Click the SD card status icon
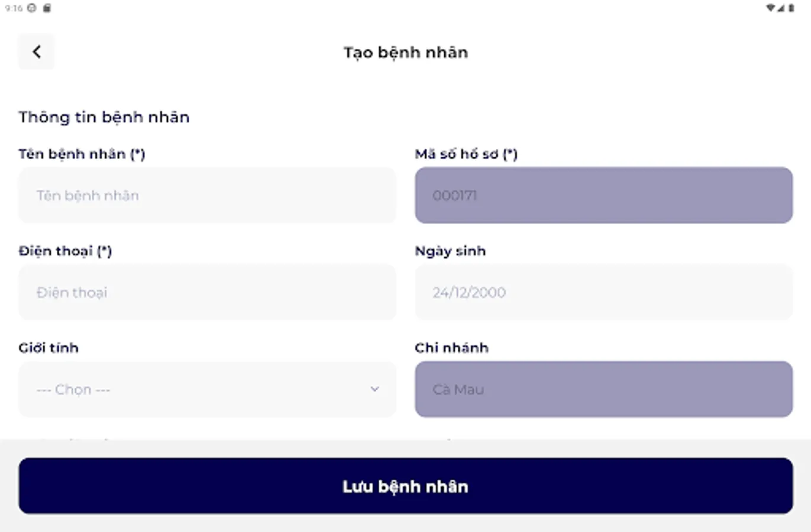The width and height of the screenshot is (811, 532). [47, 8]
